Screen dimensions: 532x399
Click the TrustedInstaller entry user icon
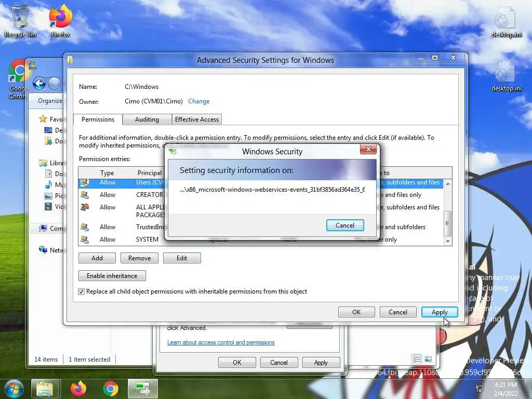[85, 227]
